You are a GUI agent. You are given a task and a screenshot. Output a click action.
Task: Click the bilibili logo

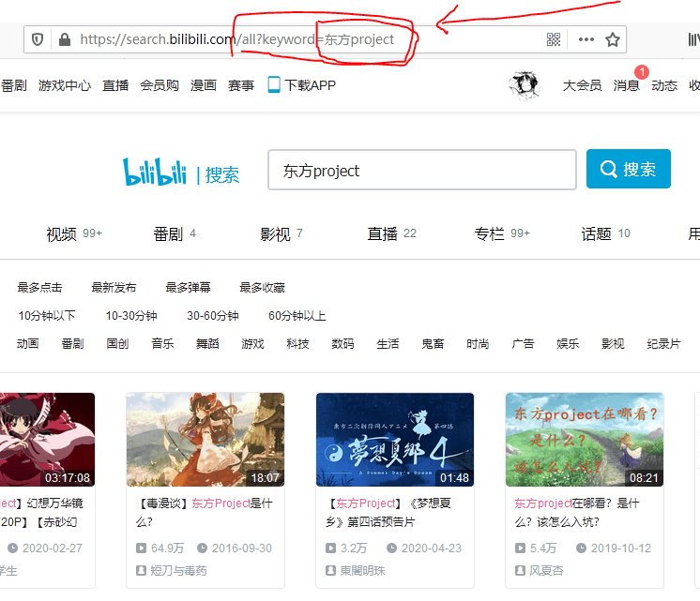(155, 172)
